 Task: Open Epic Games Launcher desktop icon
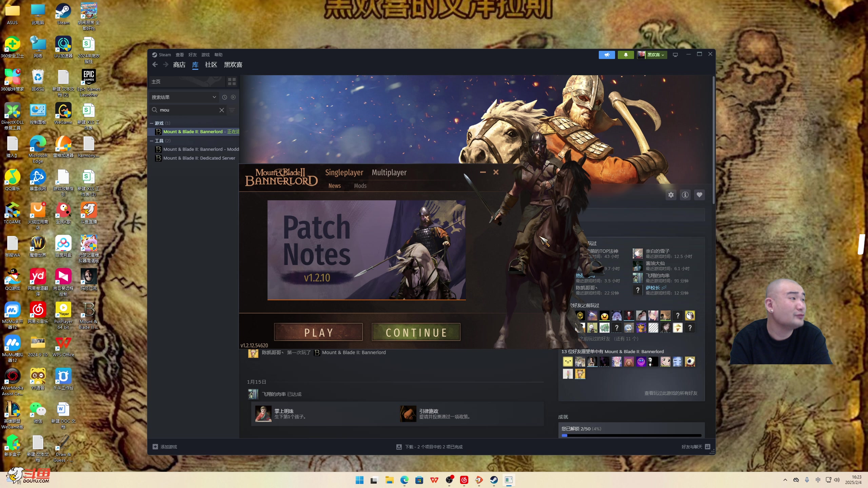(88, 83)
